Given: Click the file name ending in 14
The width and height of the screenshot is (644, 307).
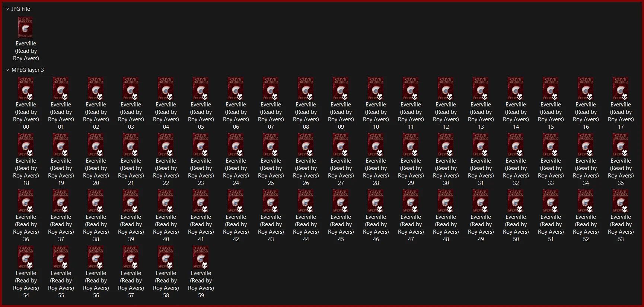Looking at the screenshot, I should pyautogui.click(x=516, y=116).
